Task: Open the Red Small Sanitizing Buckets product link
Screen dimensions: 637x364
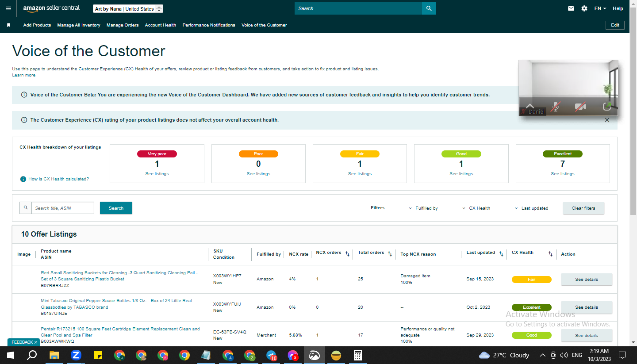Action: 119,276
